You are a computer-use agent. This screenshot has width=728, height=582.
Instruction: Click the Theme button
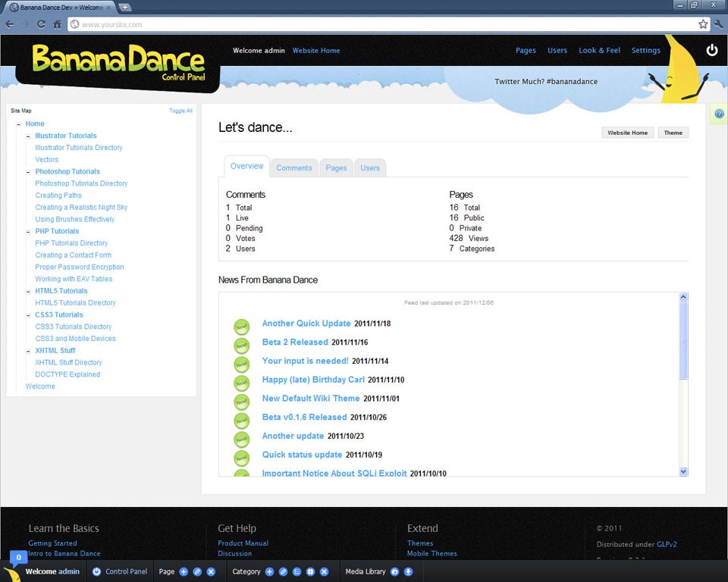(x=673, y=132)
